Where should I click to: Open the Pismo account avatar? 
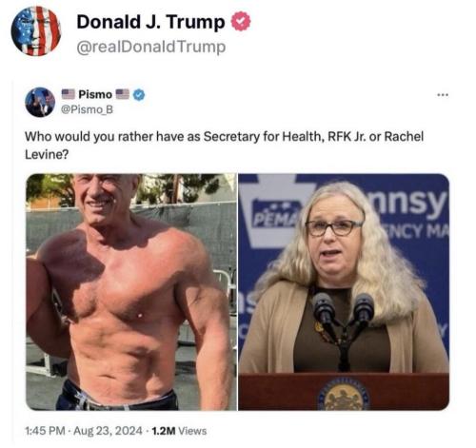[40, 102]
